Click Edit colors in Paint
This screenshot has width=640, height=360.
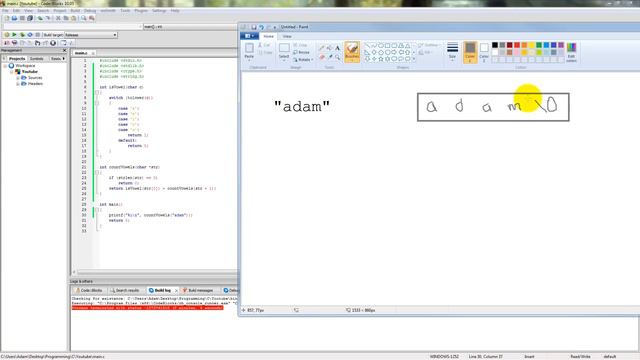pyautogui.click(x=571, y=53)
